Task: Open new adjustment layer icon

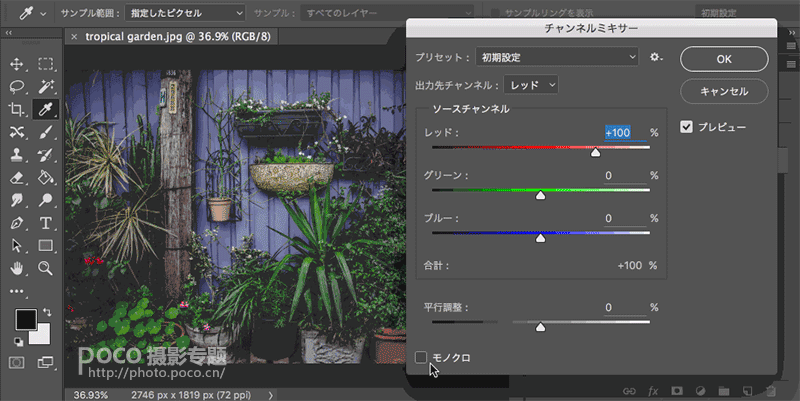Action: tap(700, 391)
